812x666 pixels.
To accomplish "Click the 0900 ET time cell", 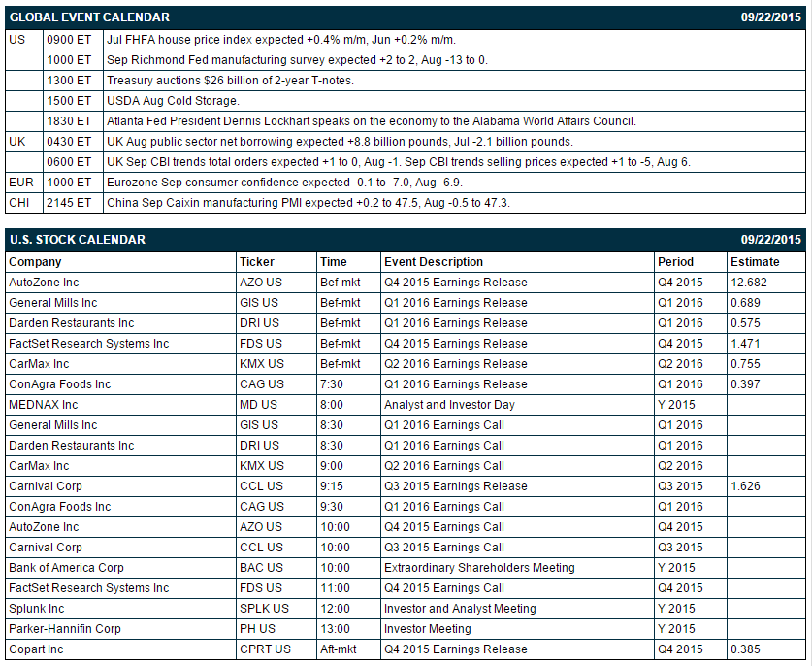I will click(x=69, y=40).
